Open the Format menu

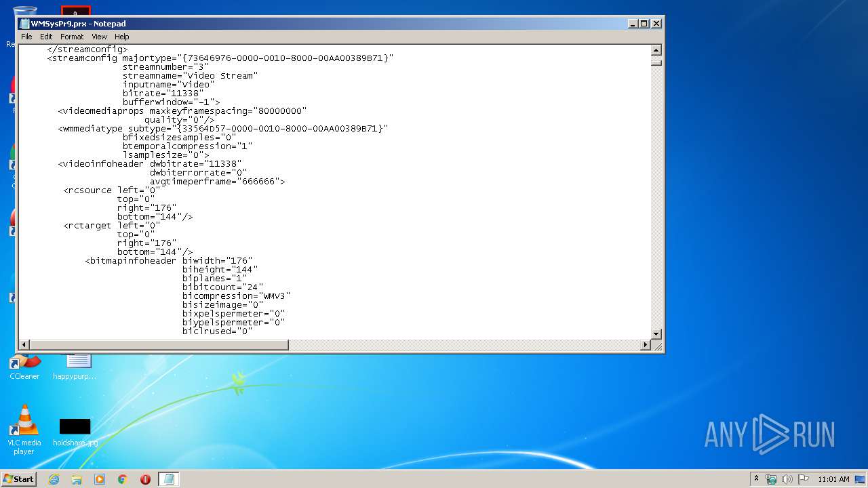pos(72,37)
